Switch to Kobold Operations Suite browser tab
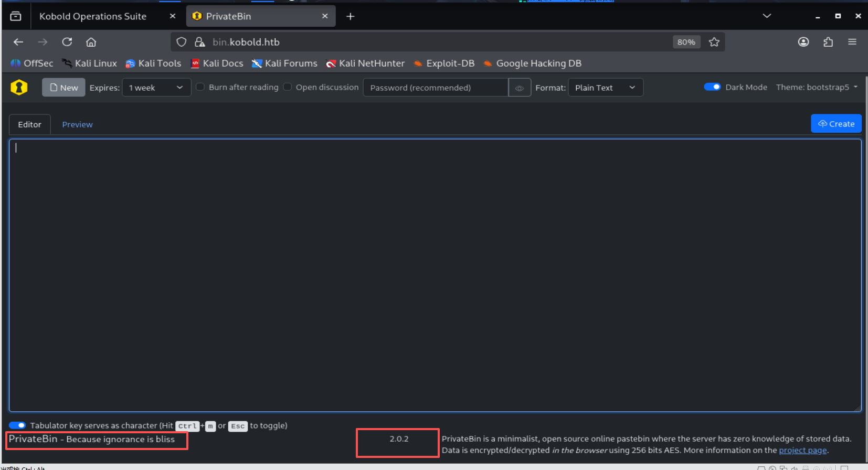This screenshot has width=868, height=470. coord(107,16)
